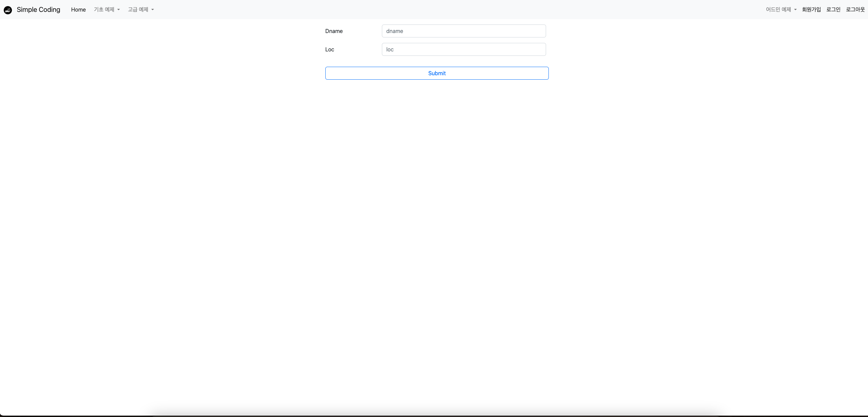Open the 고급 예제 menu
The image size is (868, 417).
tap(138, 10)
